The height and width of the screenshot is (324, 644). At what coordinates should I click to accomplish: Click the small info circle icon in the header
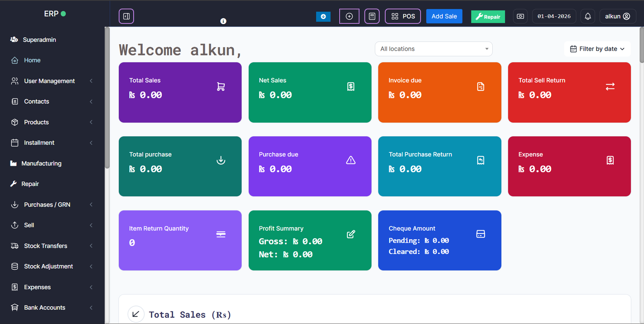[x=223, y=21]
